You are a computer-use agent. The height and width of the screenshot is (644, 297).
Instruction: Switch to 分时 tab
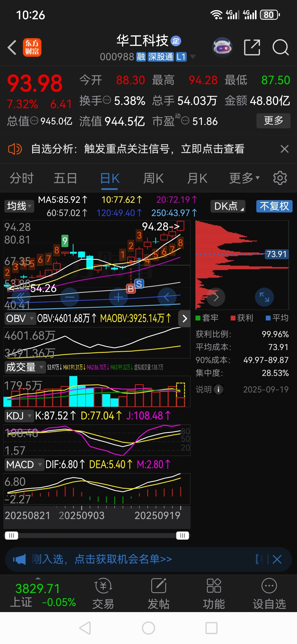(x=22, y=178)
